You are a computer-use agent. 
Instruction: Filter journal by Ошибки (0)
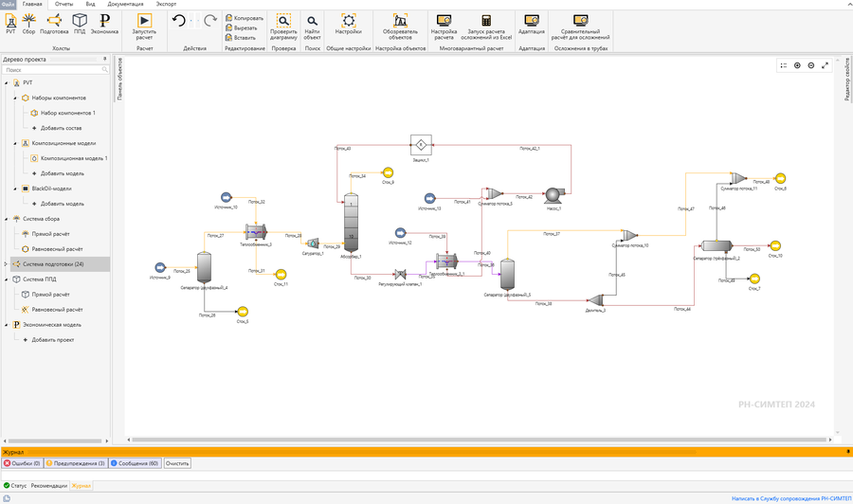tap(23, 463)
